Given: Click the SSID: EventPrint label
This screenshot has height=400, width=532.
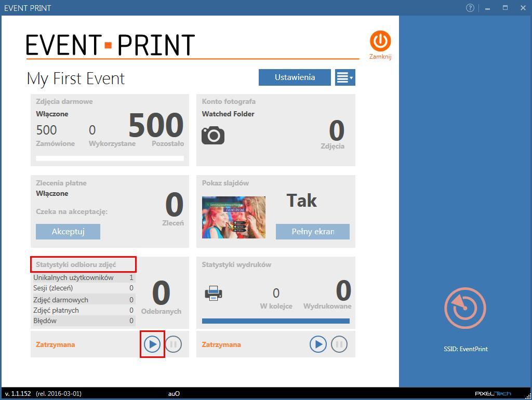Looking at the screenshot, I should point(465,349).
